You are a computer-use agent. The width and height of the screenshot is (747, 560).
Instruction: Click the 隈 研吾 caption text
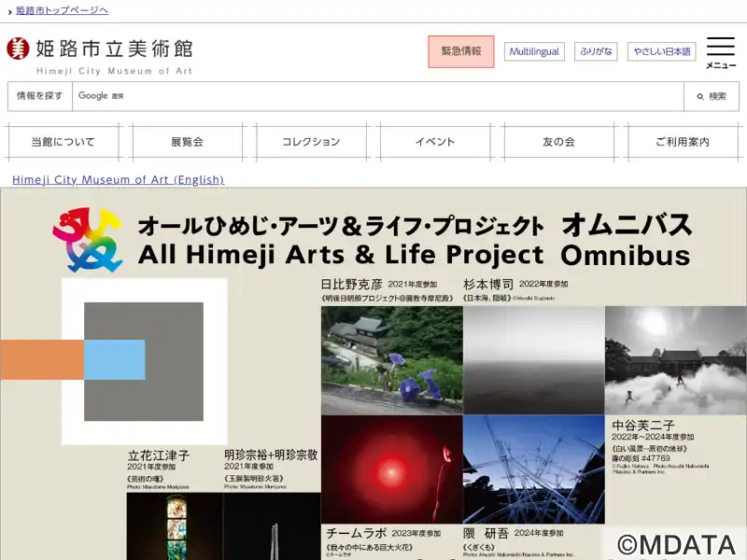coord(486,533)
